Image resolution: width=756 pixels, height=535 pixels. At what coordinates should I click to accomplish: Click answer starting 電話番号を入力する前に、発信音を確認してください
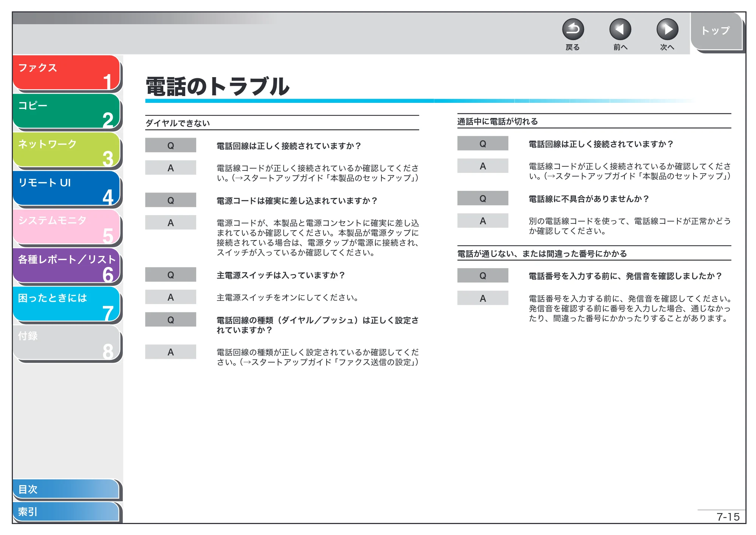click(x=630, y=309)
